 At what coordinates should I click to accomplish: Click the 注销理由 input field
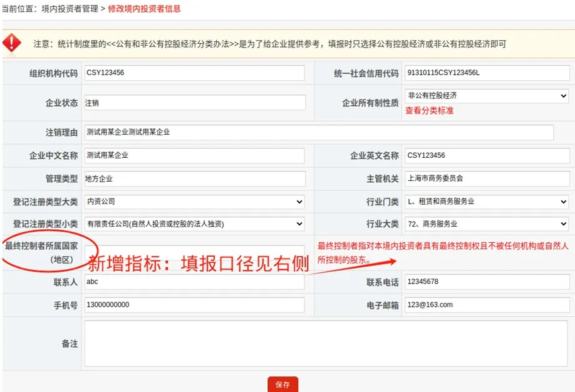click(319, 133)
